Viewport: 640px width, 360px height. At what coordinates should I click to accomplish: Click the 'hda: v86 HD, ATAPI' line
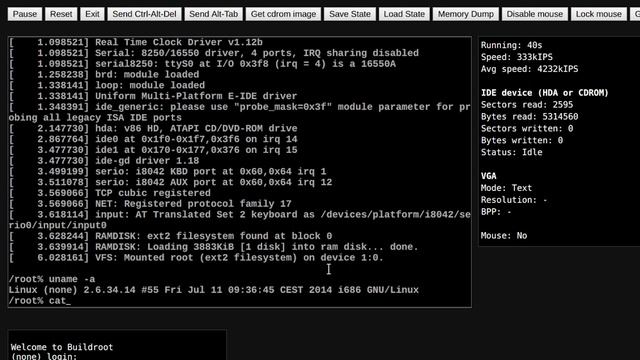point(153,129)
